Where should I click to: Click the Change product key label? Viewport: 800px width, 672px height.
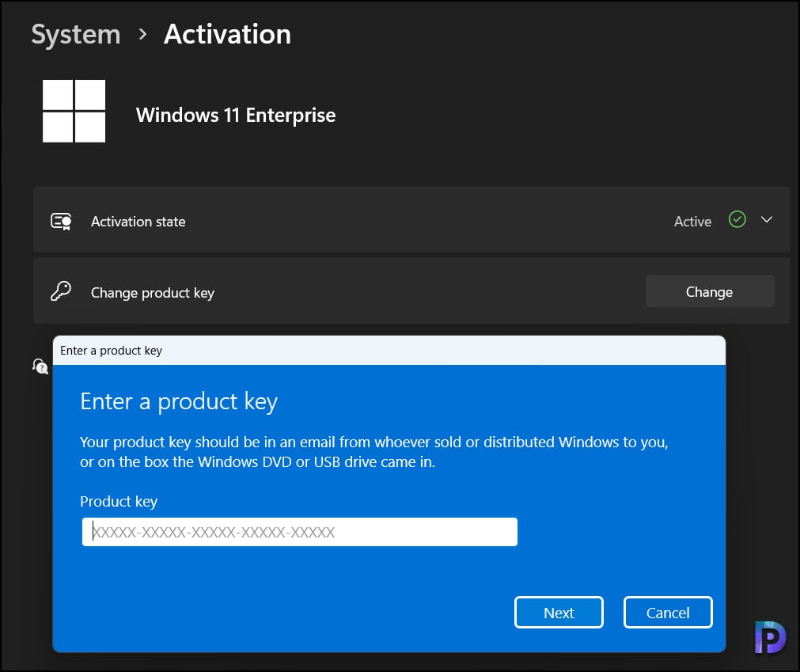coord(153,293)
